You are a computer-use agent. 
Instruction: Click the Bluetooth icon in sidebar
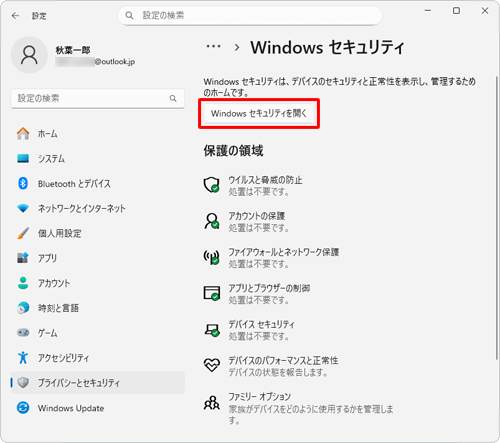click(23, 183)
